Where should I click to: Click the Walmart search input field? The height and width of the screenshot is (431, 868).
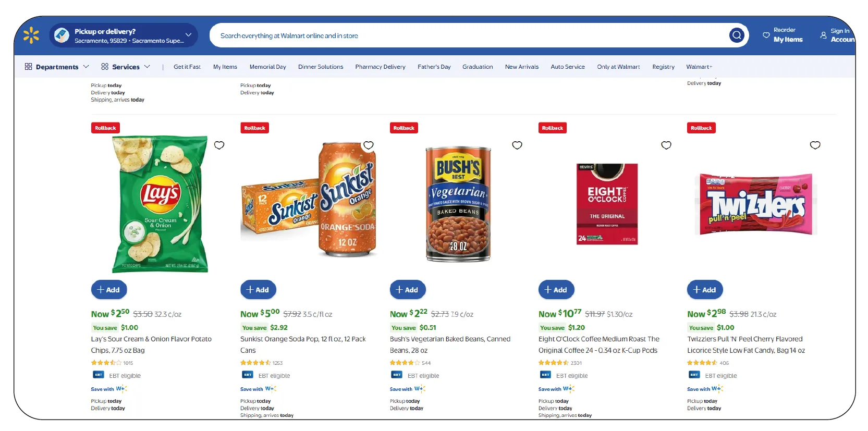click(469, 35)
